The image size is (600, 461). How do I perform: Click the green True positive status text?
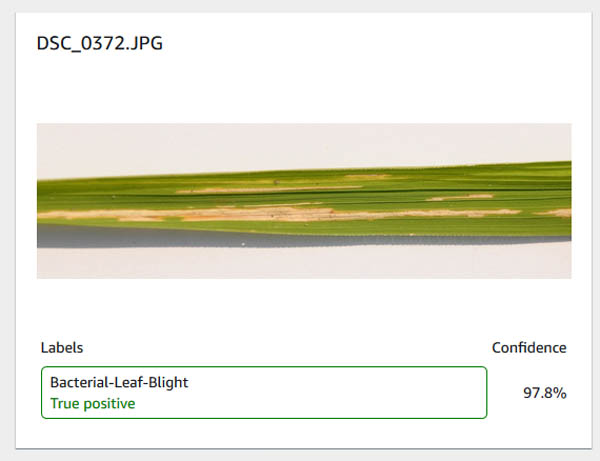pyautogui.click(x=93, y=404)
